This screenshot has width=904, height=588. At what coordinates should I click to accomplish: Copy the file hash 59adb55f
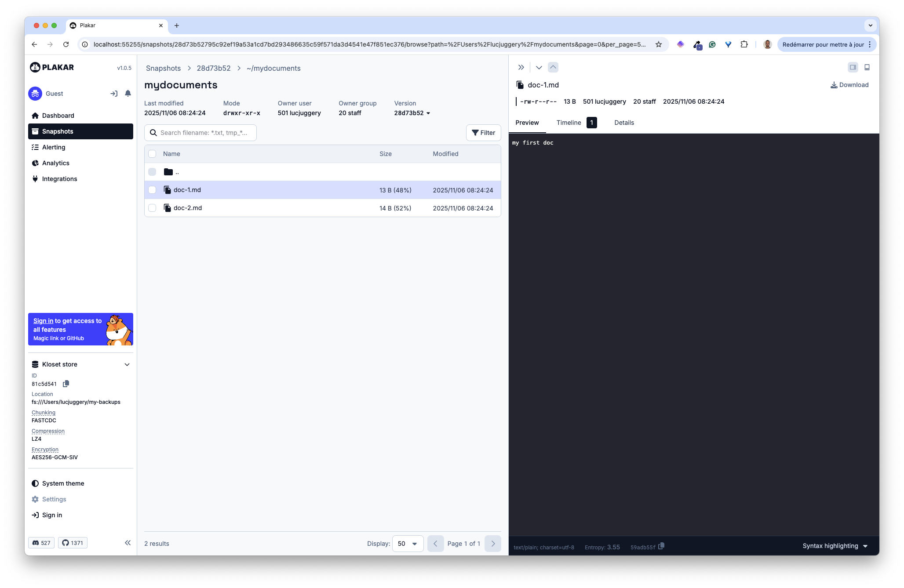pos(661,546)
